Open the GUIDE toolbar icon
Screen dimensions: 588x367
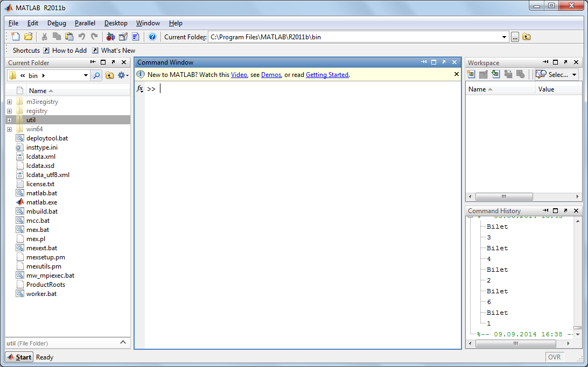(x=123, y=37)
